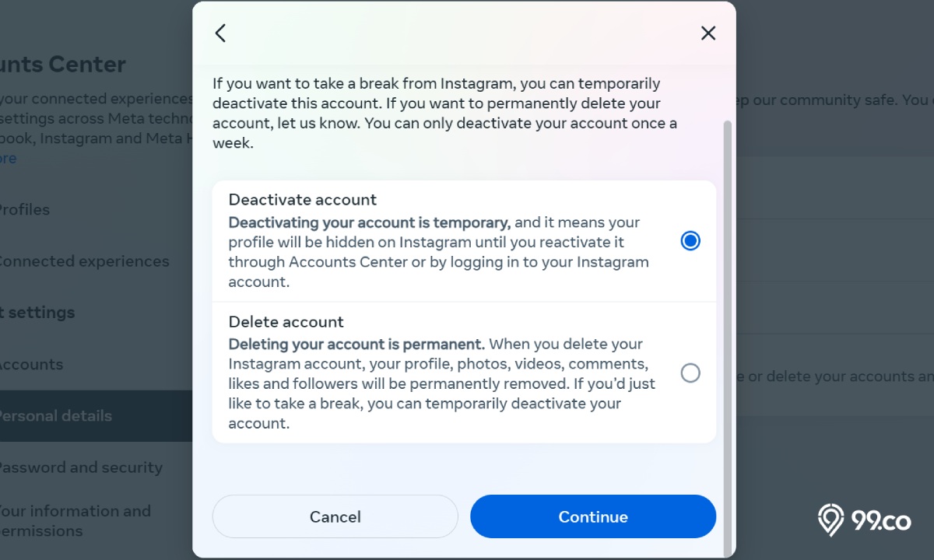Screen dimensions: 934x560
Task: Click the 99.co logo watermark
Action: [864, 520]
